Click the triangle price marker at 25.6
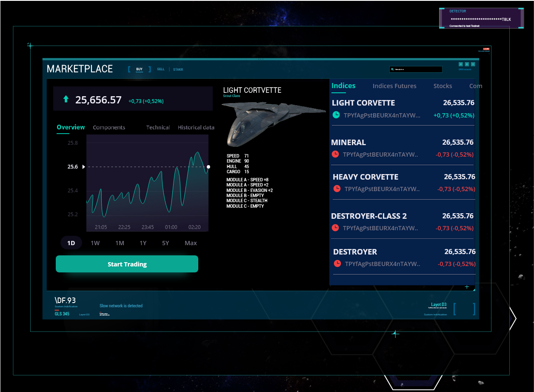This screenshot has width=534, height=392. (x=84, y=166)
